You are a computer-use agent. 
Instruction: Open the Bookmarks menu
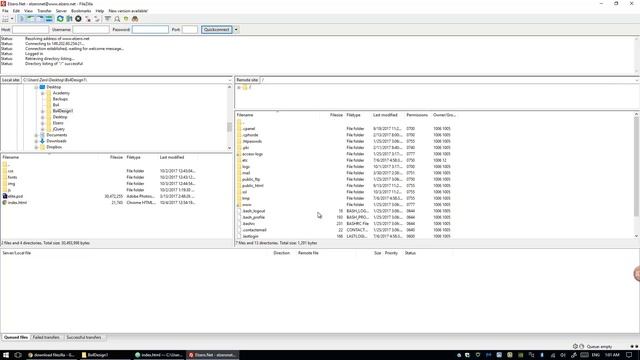(81, 11)
